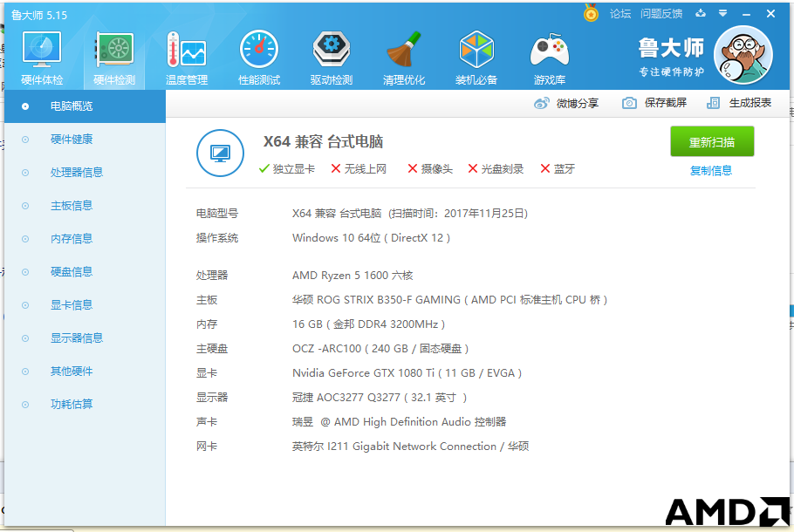Screen dimensions: 794x532
Task: Click 保存截屏 save screenshot text
Action: click(666, 103)
